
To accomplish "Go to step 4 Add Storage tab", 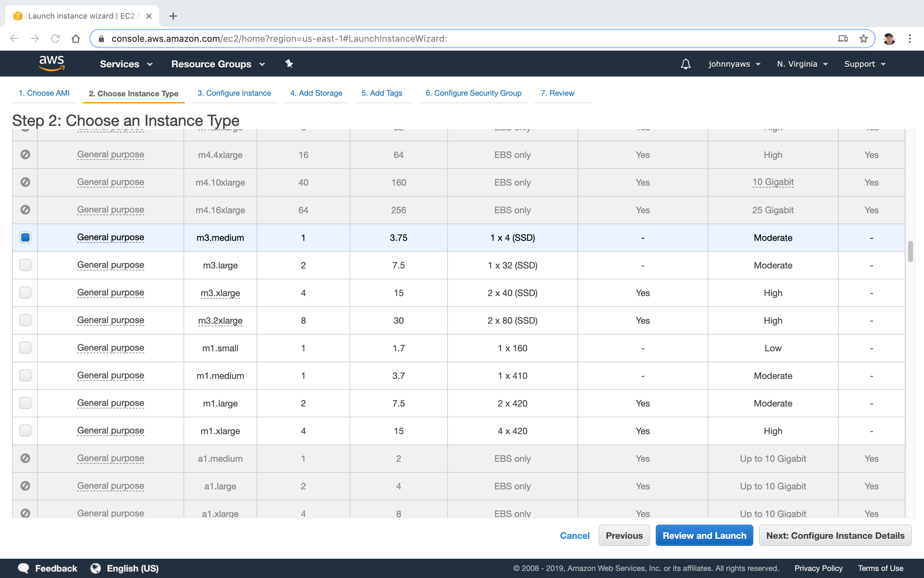I will click(x=316, y=93).
